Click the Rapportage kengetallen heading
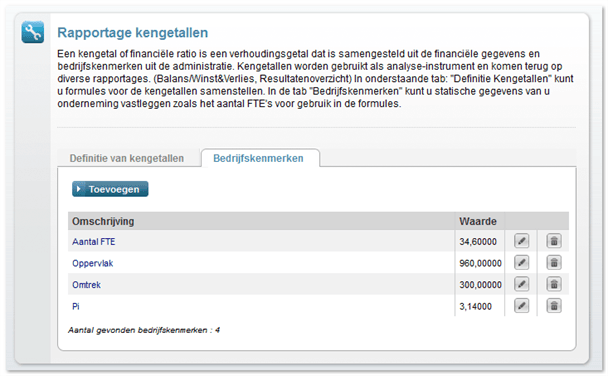This screenshot has width=608, height=376. pos(133,33)
